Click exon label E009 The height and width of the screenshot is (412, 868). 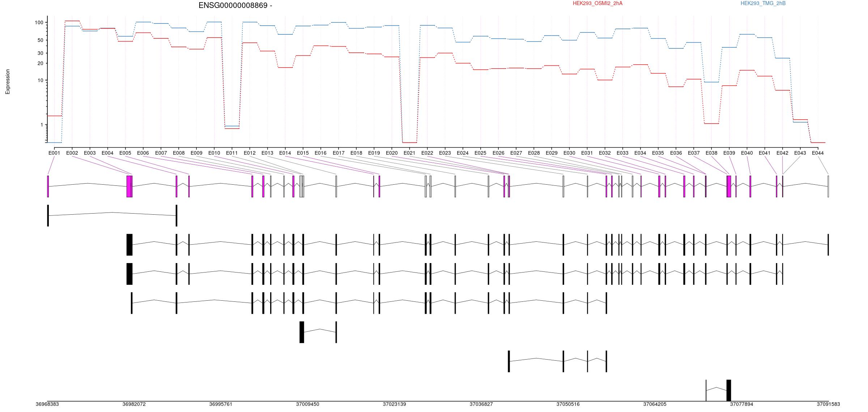pos(196,153)
